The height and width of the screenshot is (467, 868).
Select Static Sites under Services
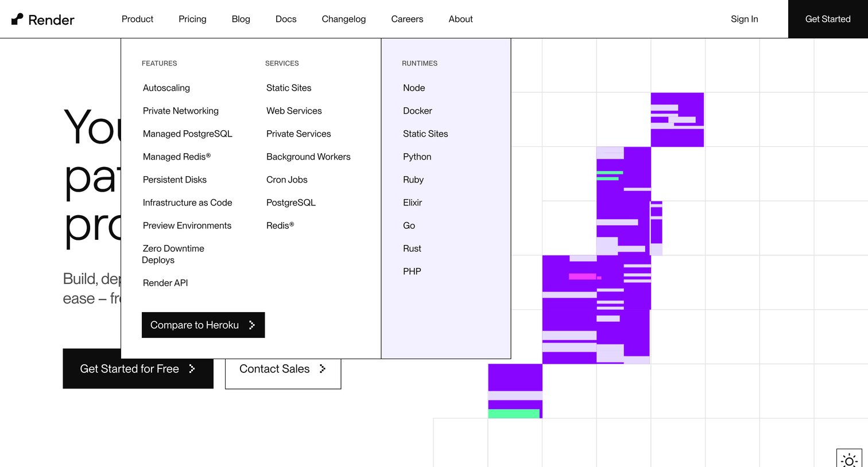click(289, 88)
